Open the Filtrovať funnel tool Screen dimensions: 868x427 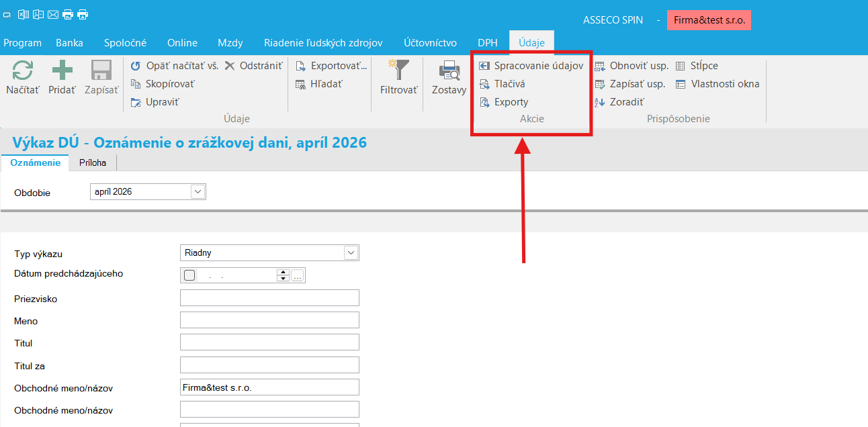pyautogui.click(x=399, y=78)
